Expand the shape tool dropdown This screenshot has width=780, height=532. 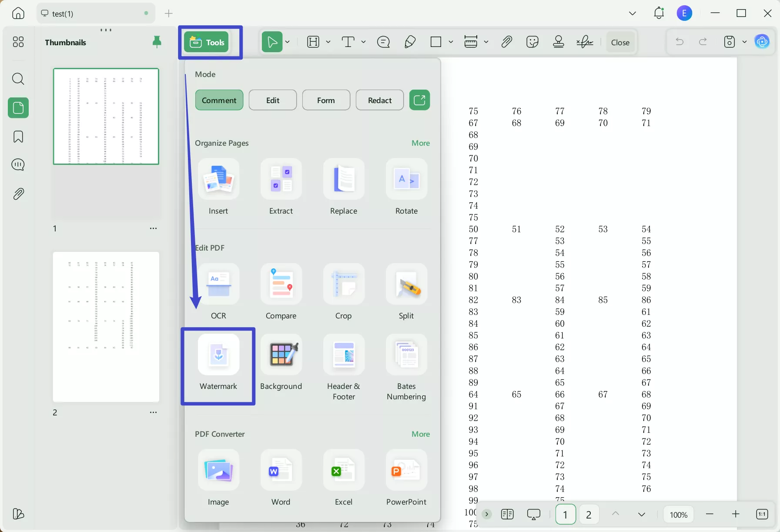coord(451,42)
